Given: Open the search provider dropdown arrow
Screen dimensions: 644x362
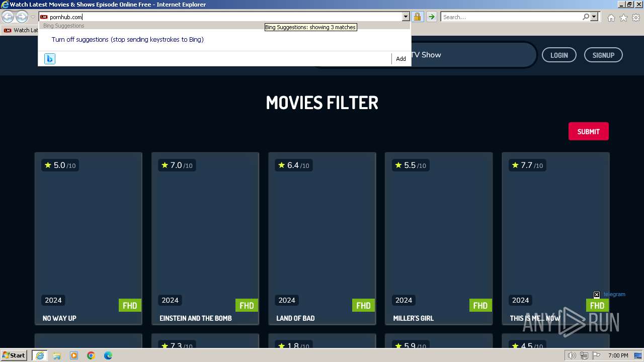Looking at the screenshot, I should 594,17.
